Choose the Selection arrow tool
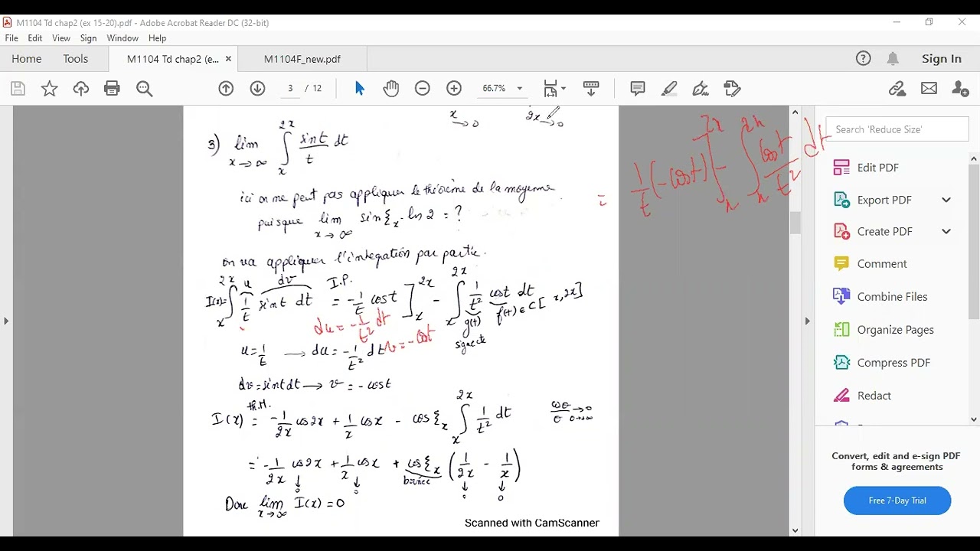 (x=360, y=89)
